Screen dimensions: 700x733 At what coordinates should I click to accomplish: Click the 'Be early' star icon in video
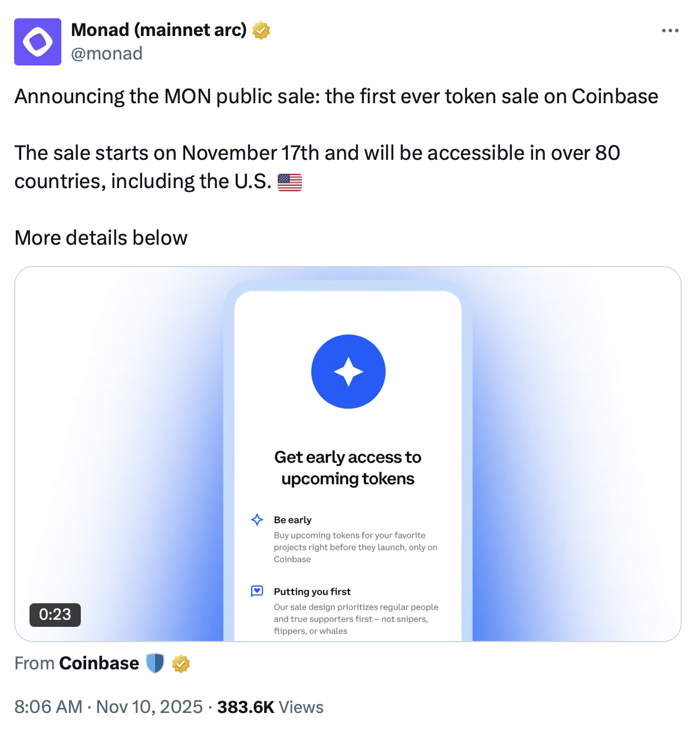[257, 520]
